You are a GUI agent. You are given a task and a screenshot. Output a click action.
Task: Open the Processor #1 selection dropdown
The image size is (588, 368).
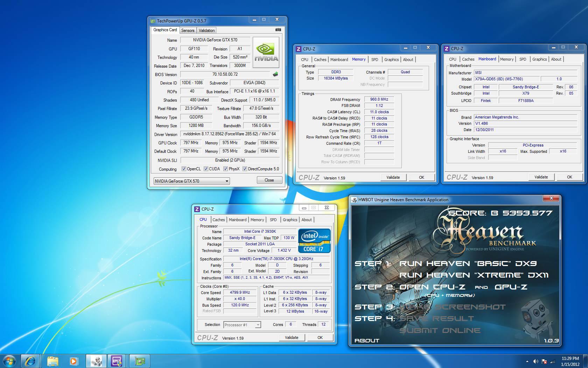(242, 325)
